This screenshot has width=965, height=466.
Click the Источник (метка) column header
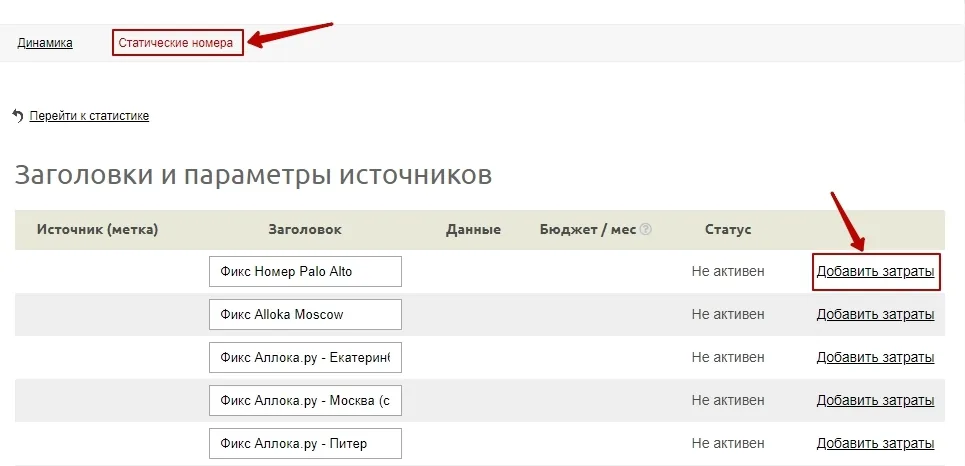pyautogui.click(x=97, y=230)
